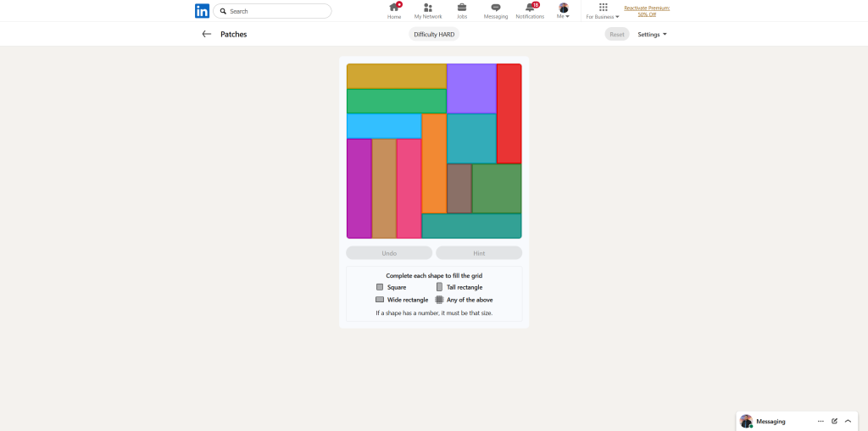Select the gray-brown tall patch
The image size is (868, 431).
459,188
